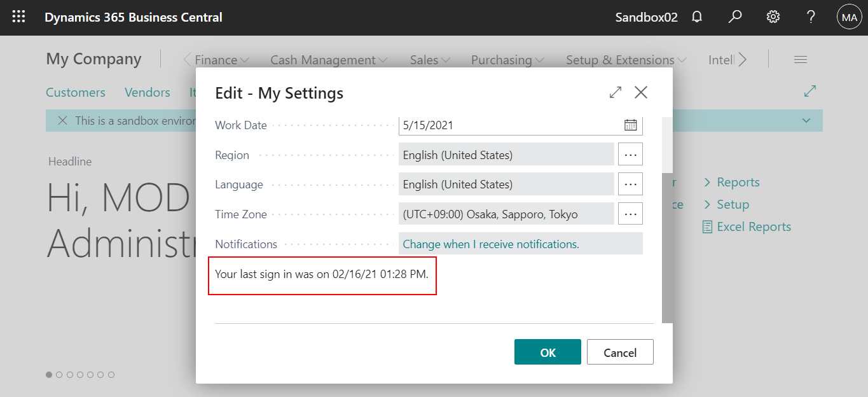
Task: Open the Settings gear icon
Action: [x=773, y=17]
